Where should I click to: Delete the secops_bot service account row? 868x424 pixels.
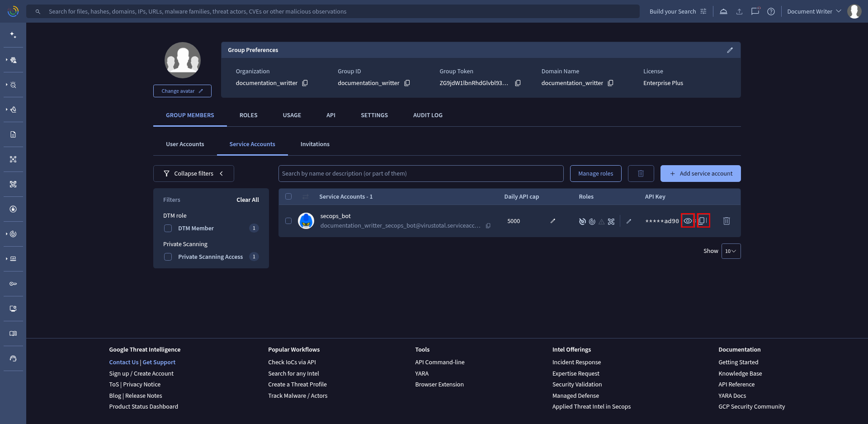tap(726, 221)
